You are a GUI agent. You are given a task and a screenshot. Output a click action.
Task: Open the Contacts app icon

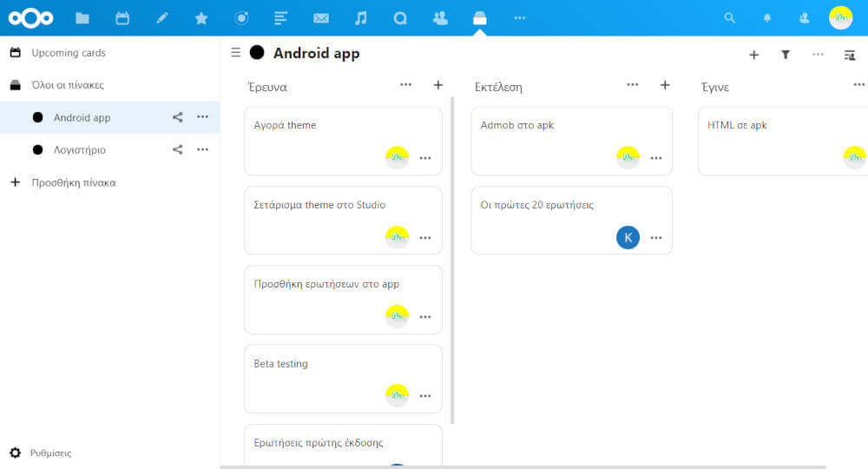440,17
